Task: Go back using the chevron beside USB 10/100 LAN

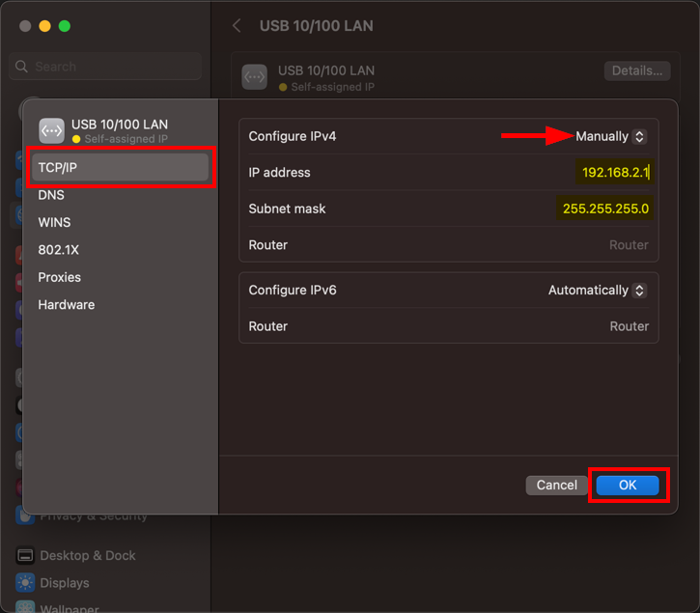Action: [238, 26]
